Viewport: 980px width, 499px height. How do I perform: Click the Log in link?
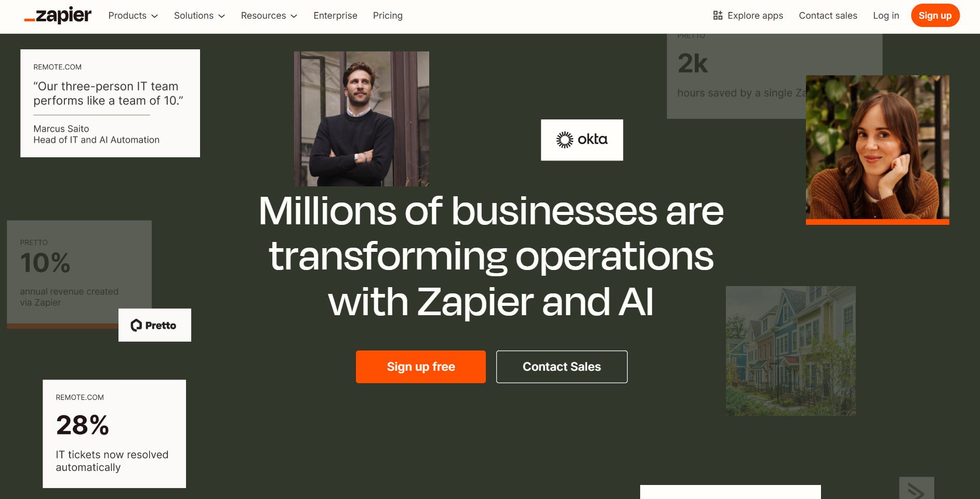click(x=886, y=16)
